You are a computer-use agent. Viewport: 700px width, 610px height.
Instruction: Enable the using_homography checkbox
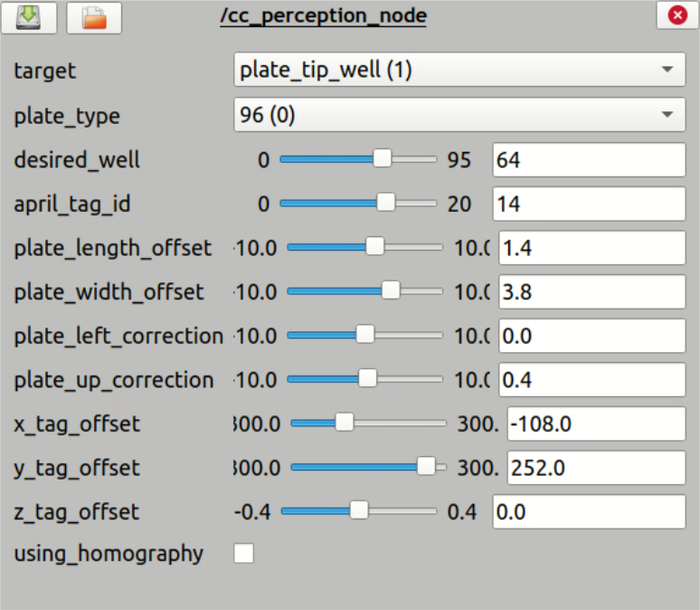244,553
